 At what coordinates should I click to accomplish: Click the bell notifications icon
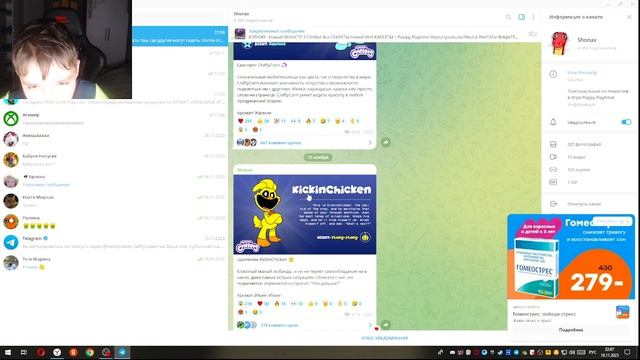tap(553, 122)
